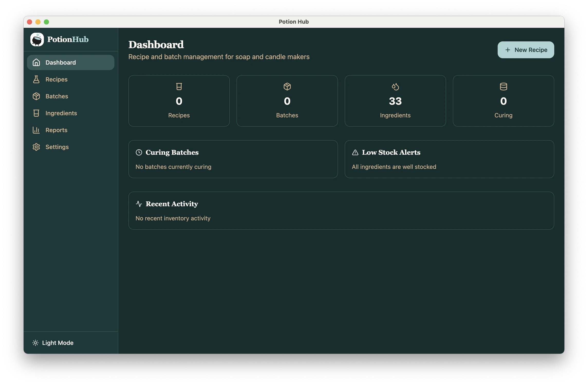Click the Batches box icon in sidebar

pos(36,96)
